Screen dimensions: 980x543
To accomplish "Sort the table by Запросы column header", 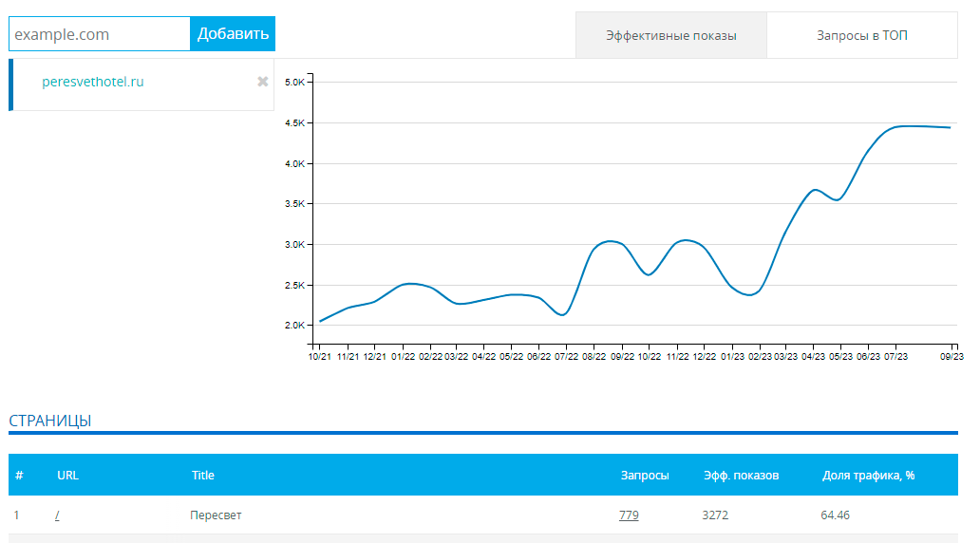I will [x=645, y=476].
